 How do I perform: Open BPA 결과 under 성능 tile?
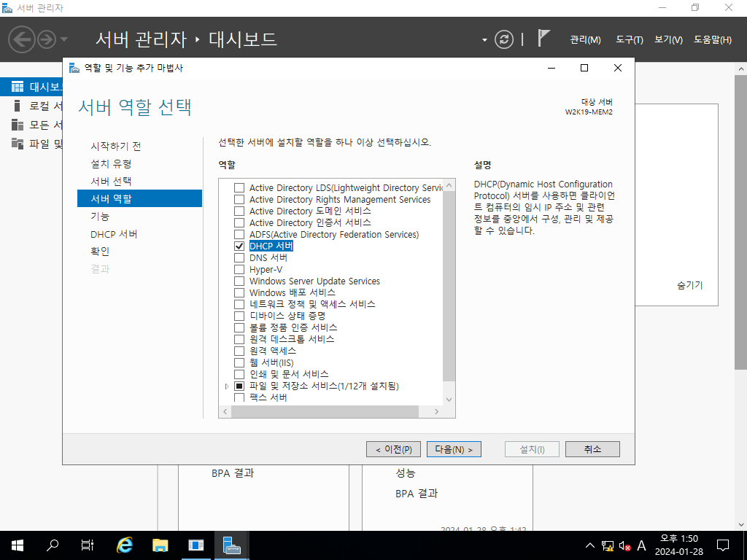[x=417, y=494]
